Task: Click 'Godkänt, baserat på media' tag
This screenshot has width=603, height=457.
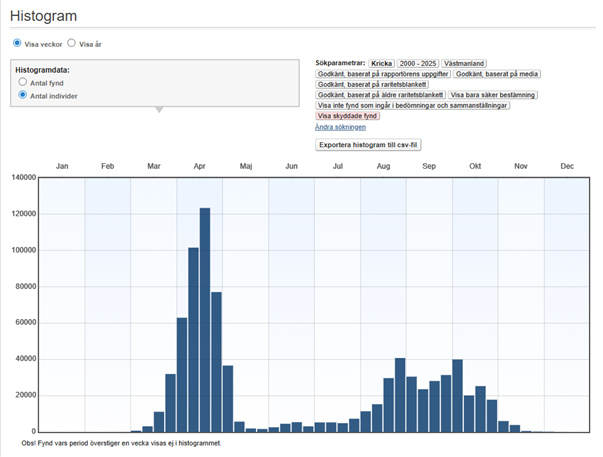Action: click(x=497, y=74)
